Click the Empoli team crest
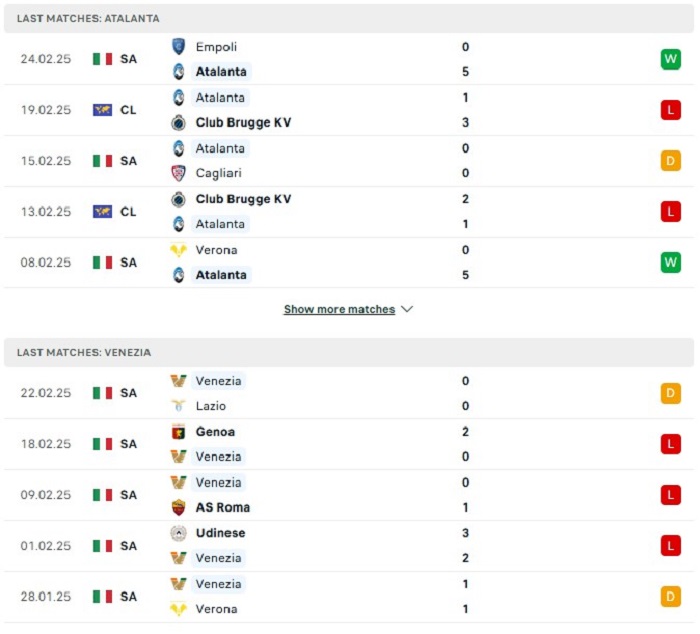The width and height of the screenshot is (700, 634). [178, 46]
